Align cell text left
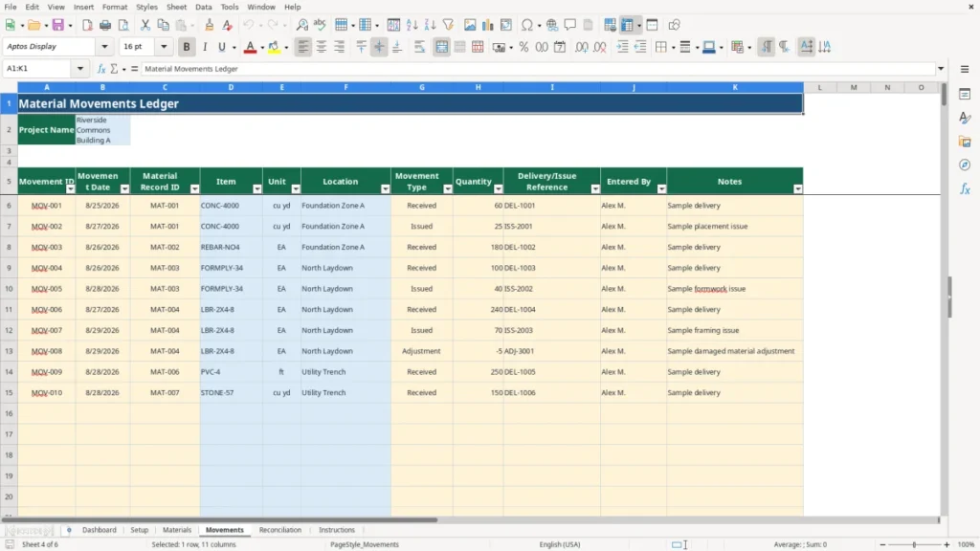 click(x=303, y=47)
